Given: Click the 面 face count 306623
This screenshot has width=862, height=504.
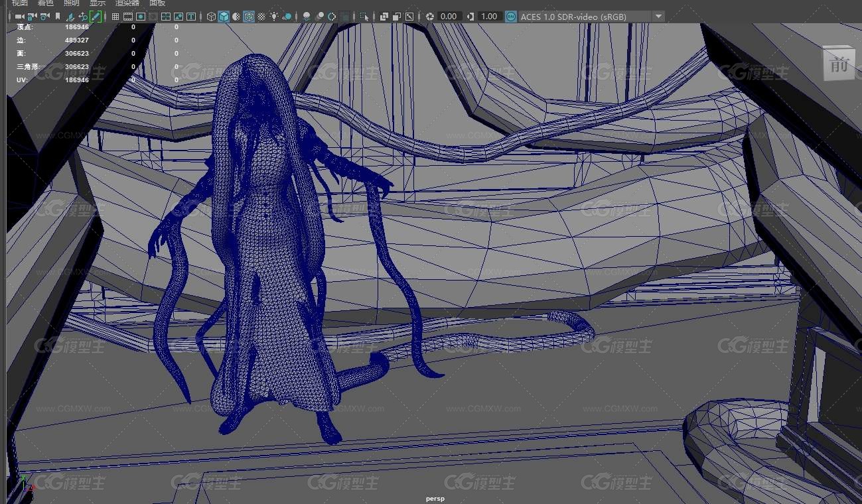Looking at the screenshot, I should [x=77, y=54].
